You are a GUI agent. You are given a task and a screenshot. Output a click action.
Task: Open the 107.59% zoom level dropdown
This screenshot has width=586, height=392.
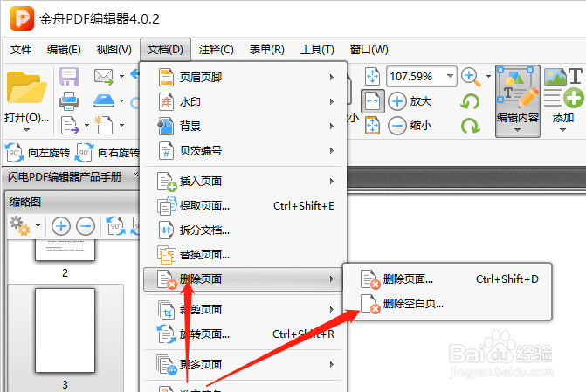click(x=450, y=76)
